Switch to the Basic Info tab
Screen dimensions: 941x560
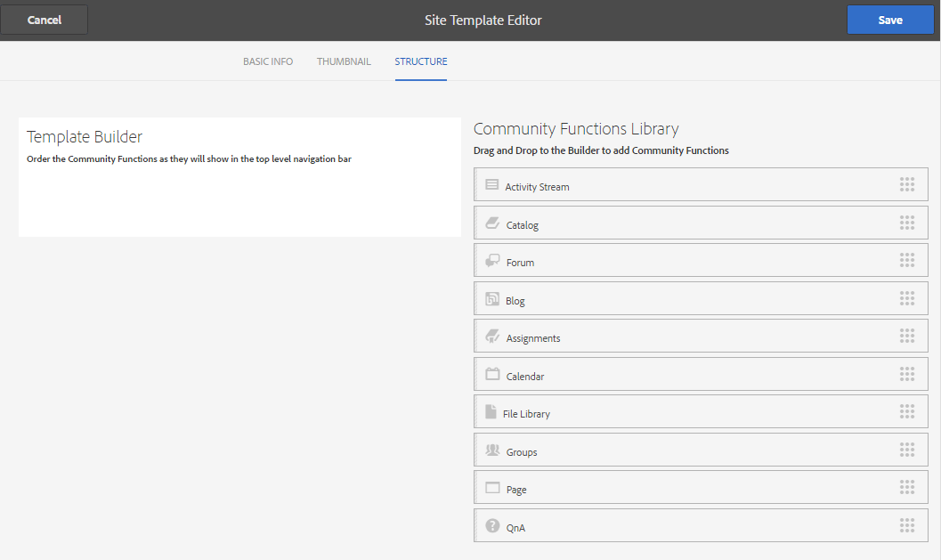click(x=268, y=61)
